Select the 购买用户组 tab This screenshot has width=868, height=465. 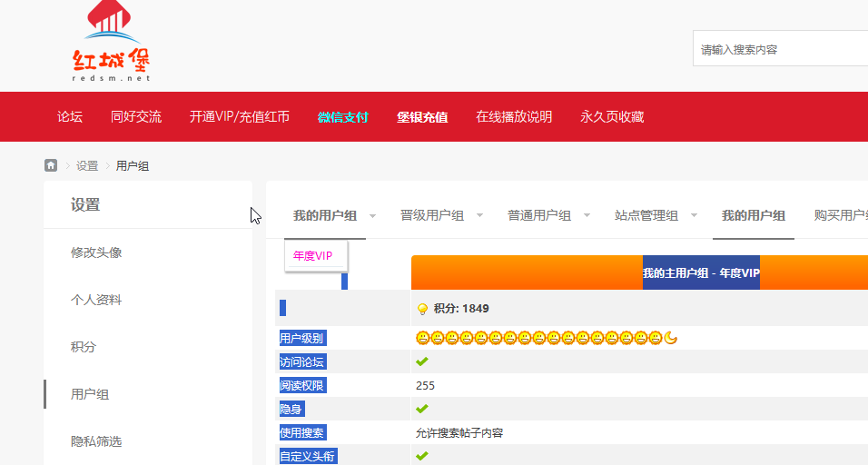[x=841, y=215]
